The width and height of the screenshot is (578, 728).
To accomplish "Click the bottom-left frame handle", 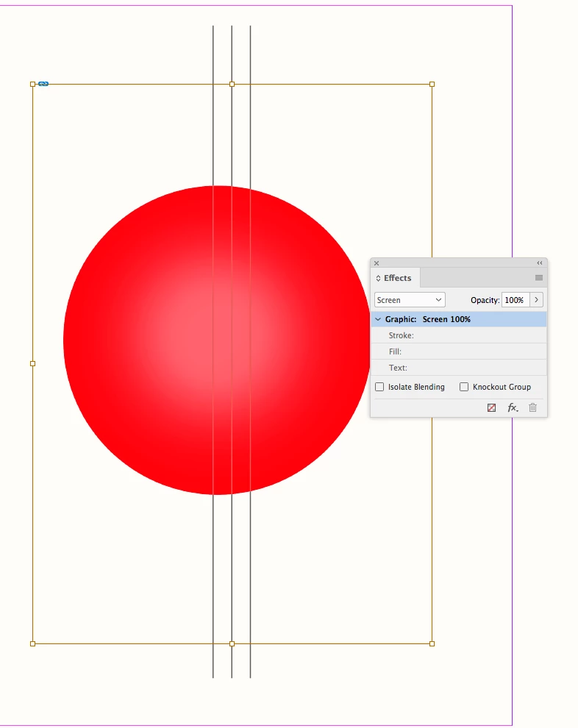I will tap(32, 643).
